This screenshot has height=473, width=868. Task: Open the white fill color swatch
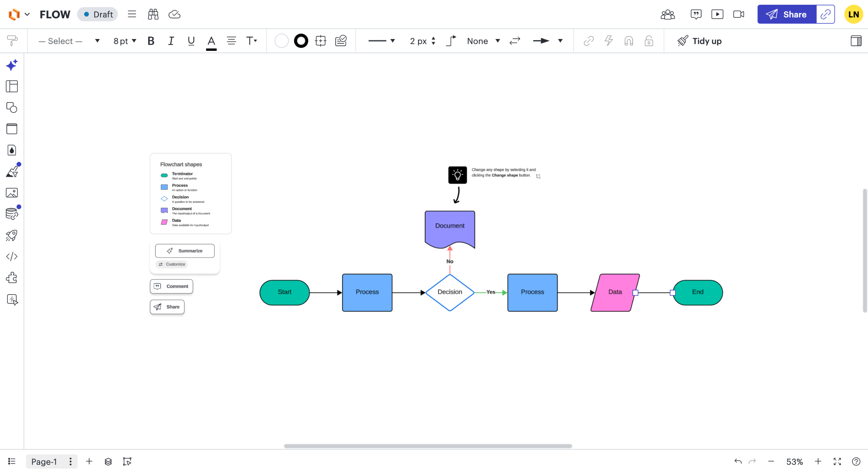pos(281,41)
